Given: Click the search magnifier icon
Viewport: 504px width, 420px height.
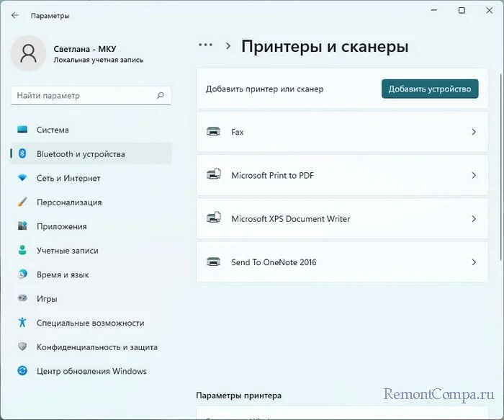Looking at the screenshot, I should (161, 95).
